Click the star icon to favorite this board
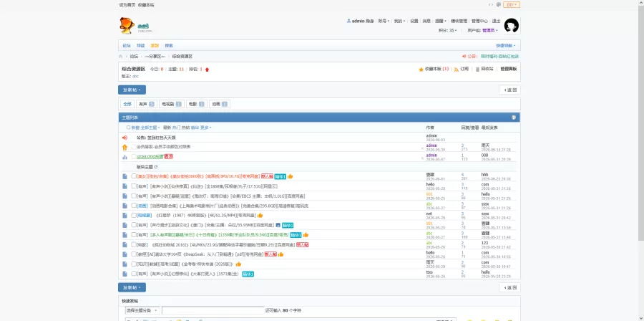Image resolution: width=644 pixels, height=321 pixels. click(x=421, y=70)
